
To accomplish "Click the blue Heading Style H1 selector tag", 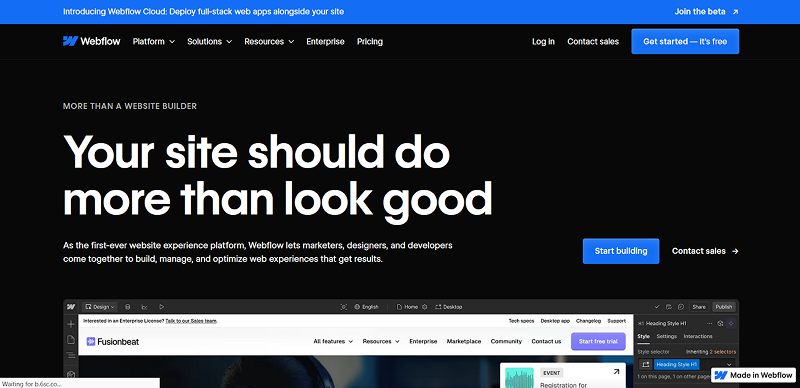I will click(677, 365).
